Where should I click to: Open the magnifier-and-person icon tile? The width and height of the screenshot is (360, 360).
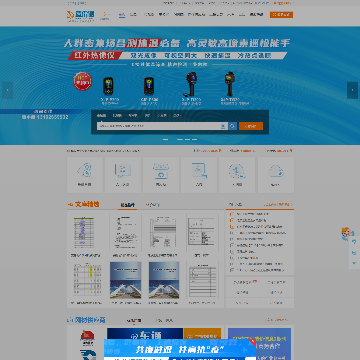pyautogui.click(x=85, y=175)
